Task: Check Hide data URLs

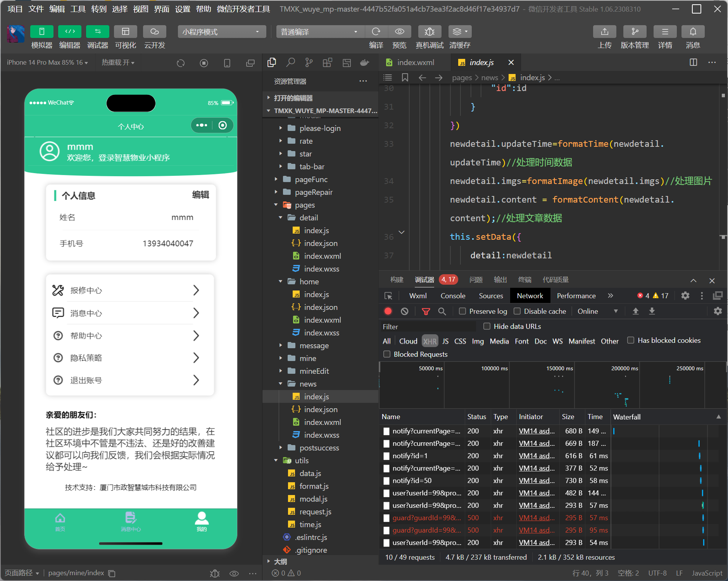Action: 487,326
